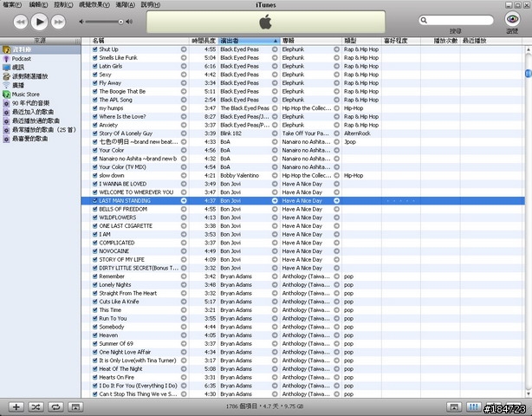
Task: Uncheck the NOVOCAINE checkbox
Action: [95, 251]
